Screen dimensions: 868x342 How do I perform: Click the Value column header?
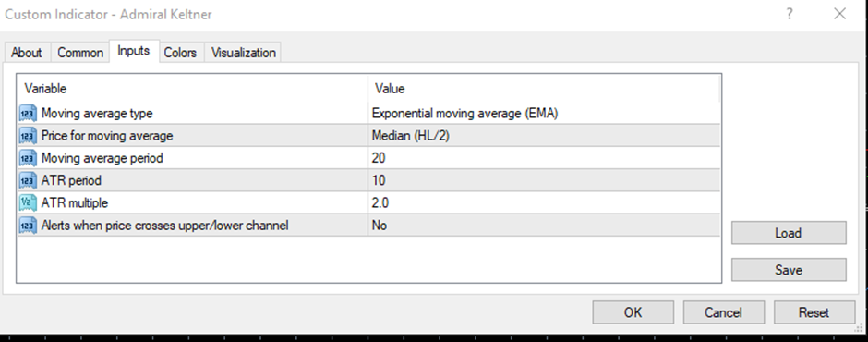[x=544, y=89]
